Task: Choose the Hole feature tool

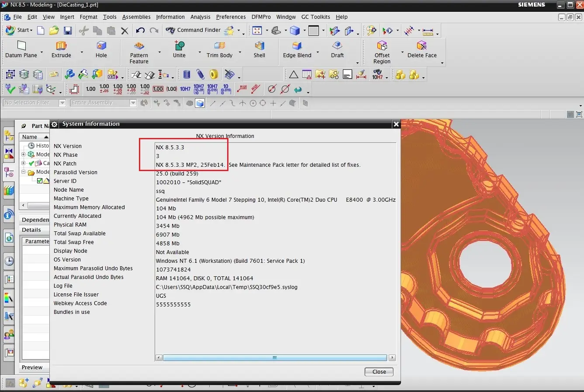Action: tap(101, 49)
